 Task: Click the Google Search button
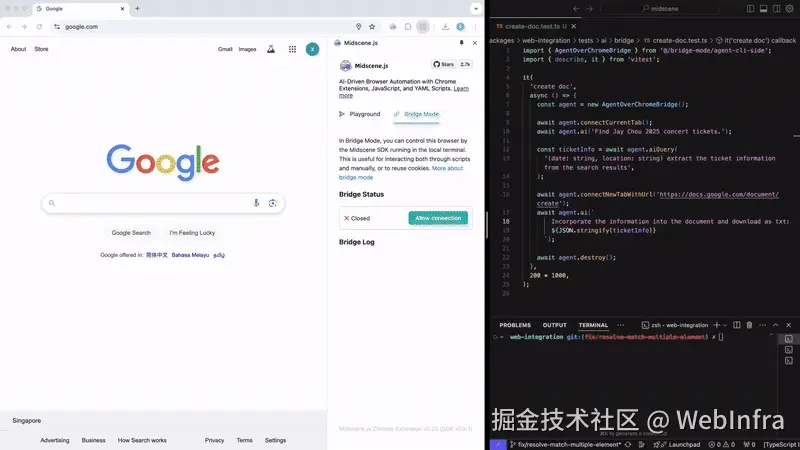[x=131, y=233]
